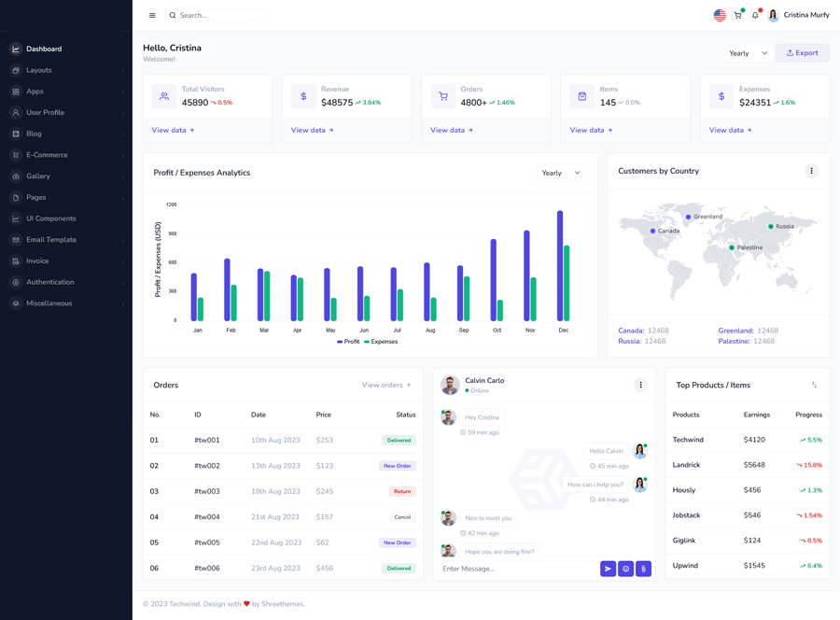Click the Enter Message input field

point(517,569)
